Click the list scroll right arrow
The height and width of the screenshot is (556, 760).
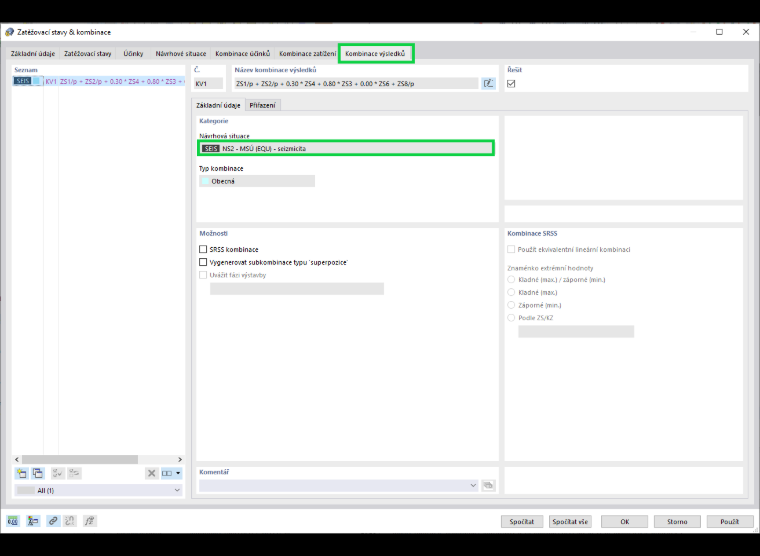pyautogui.click(x=180, y=459)
